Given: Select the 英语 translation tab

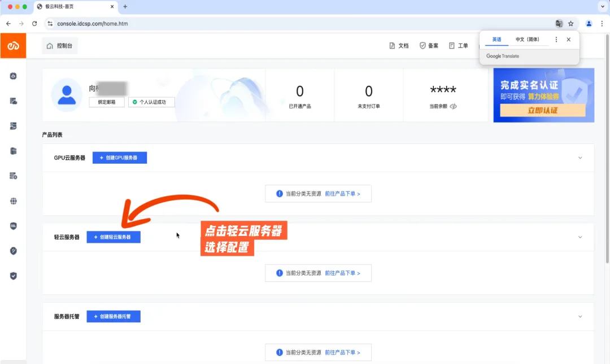Looking at the screenshot, I should [497, 40].
